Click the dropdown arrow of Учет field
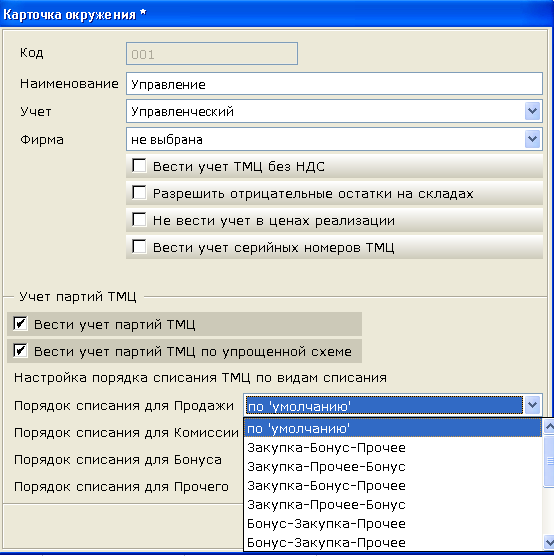Image resolution: width=554 pixels, height=556 pixels. click(x=532, y=111)
